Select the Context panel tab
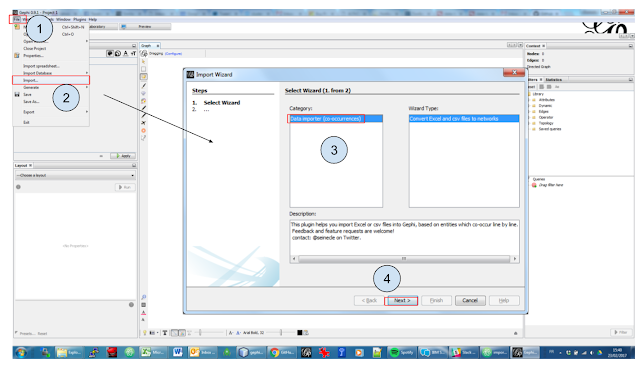The image size is (640, 382). (x=536, y=46)
